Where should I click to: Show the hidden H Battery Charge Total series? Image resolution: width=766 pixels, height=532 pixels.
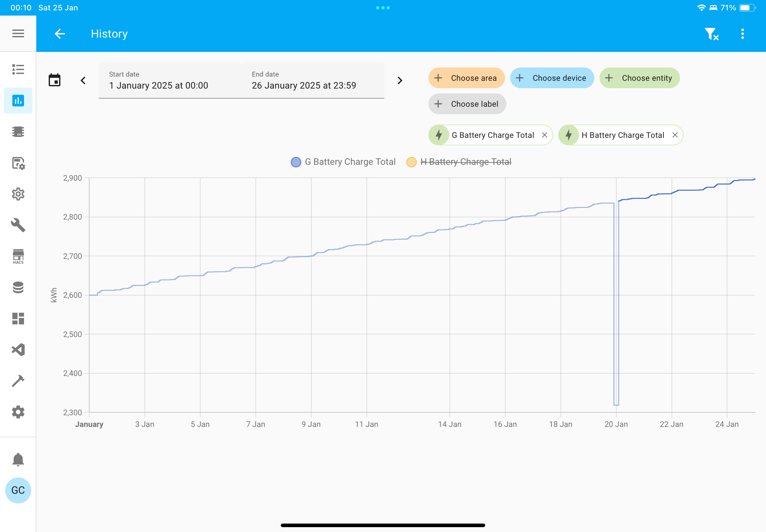point(459,162)
